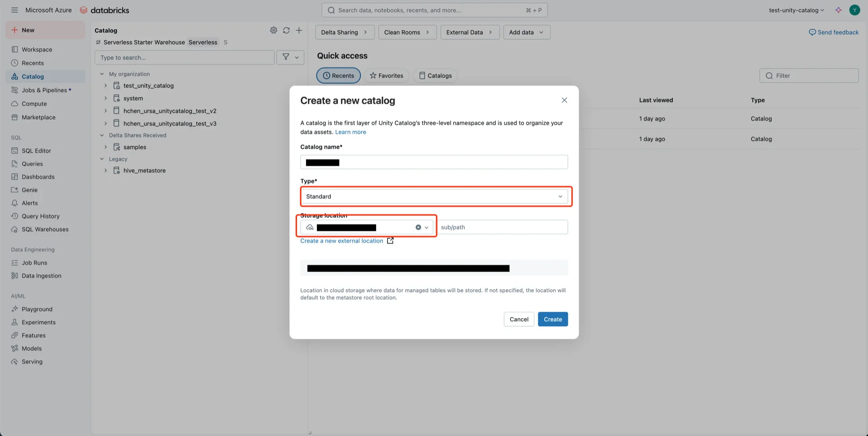The width and height of the screenshot is (868, 436).
Task: Click Send feedback
Action: [834, 32]
